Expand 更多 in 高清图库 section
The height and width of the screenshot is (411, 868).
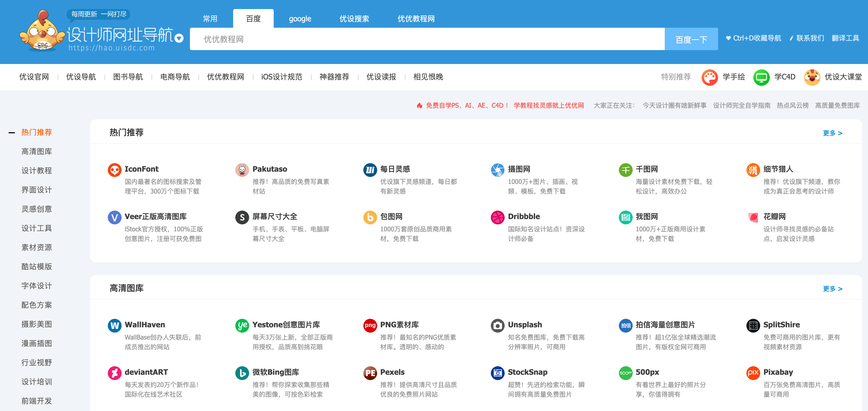(832, 289)
